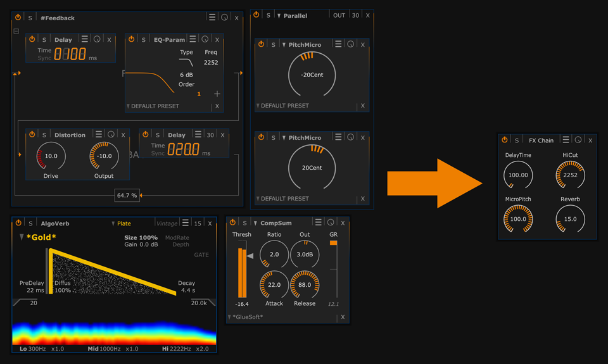Open the 100 ms Delay module menu icon

point(84,39)
